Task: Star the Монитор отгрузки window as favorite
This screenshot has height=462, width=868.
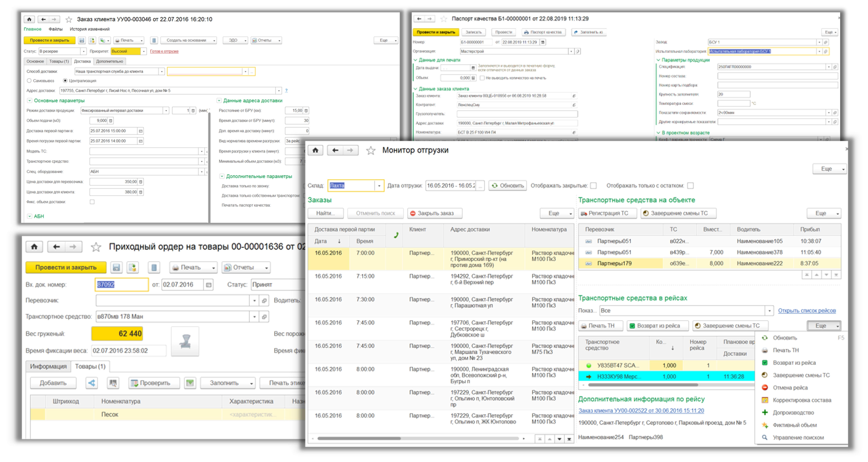Action: (371, 150)
